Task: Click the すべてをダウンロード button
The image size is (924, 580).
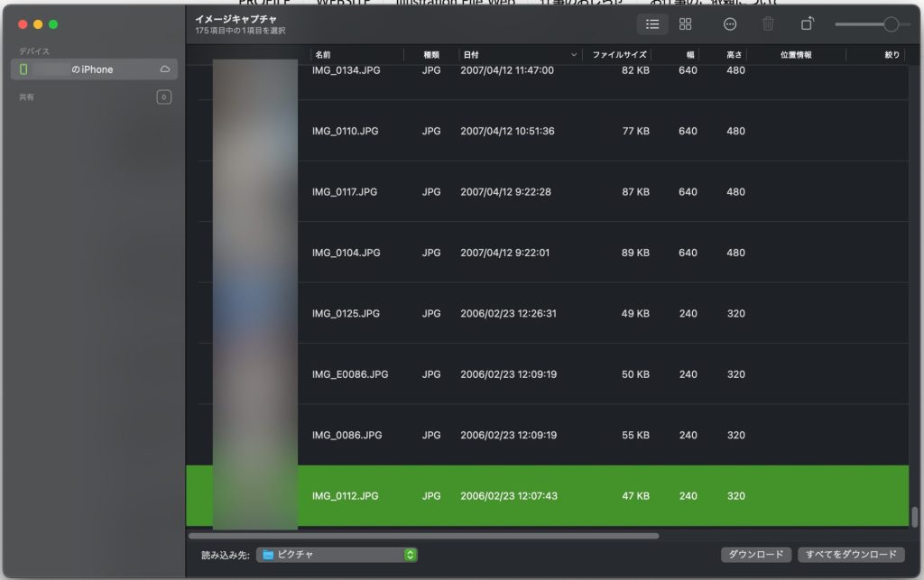Action: pos(850,555)
